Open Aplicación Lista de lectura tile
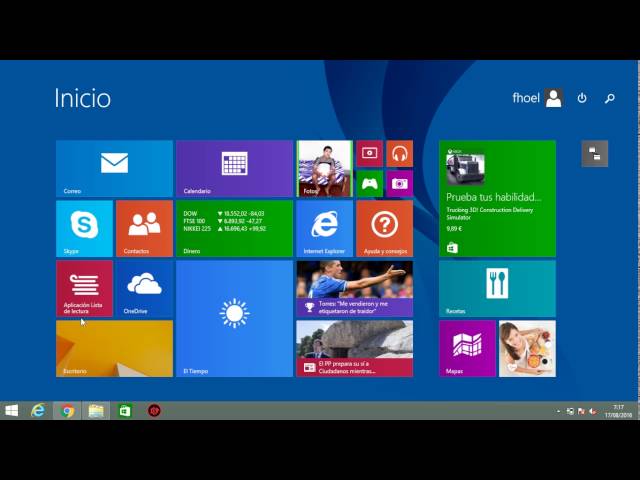This screenshot has width=640, height=480. pos(84,289)
